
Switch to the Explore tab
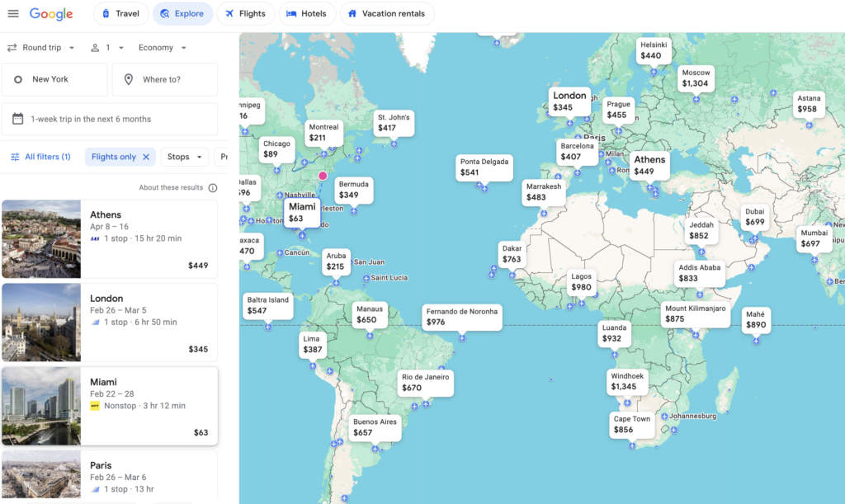click(182, 13)
